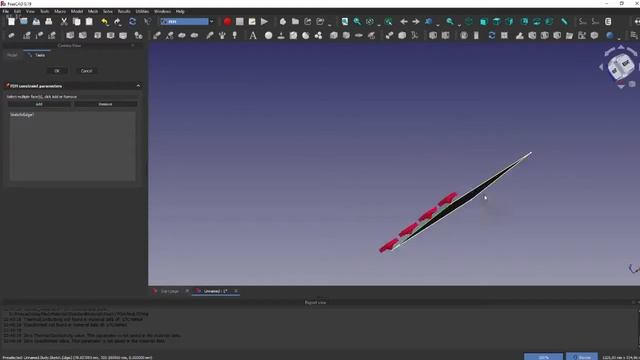The width and height of the screenshot is (640, 360).
Task: Click the Redo arrow icon
Action: 118,22
